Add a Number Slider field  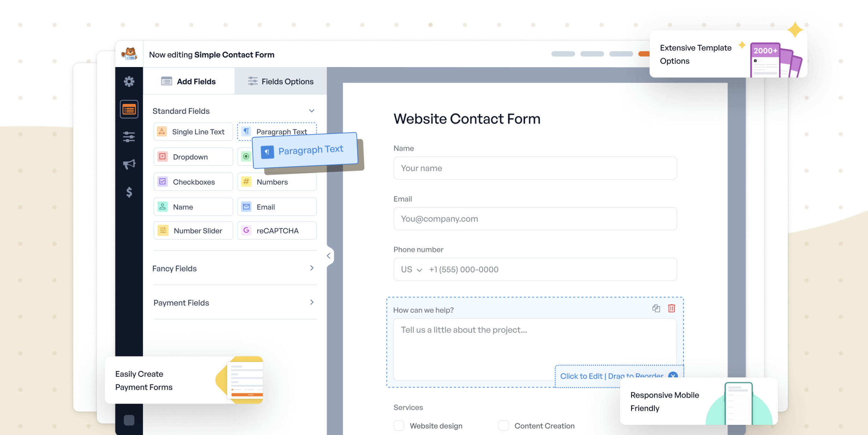pyautogui.click(x=193, y=231)
